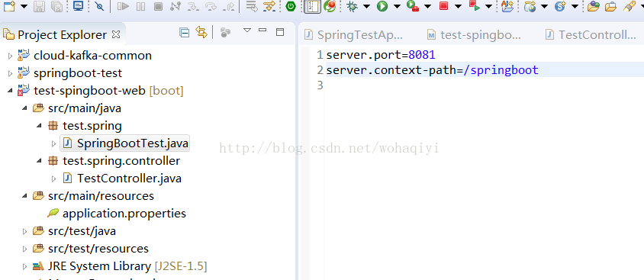Switch to the test-spingbo... editor tab
Screen dimensions: 644x280
pyautogui.click(x=474, y=35)
